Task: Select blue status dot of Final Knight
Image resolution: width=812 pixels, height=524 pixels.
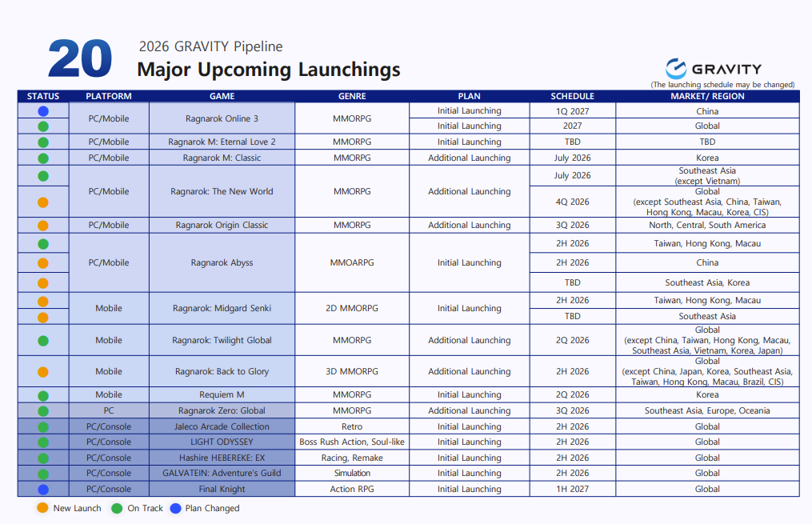Action: pos(43,490)
